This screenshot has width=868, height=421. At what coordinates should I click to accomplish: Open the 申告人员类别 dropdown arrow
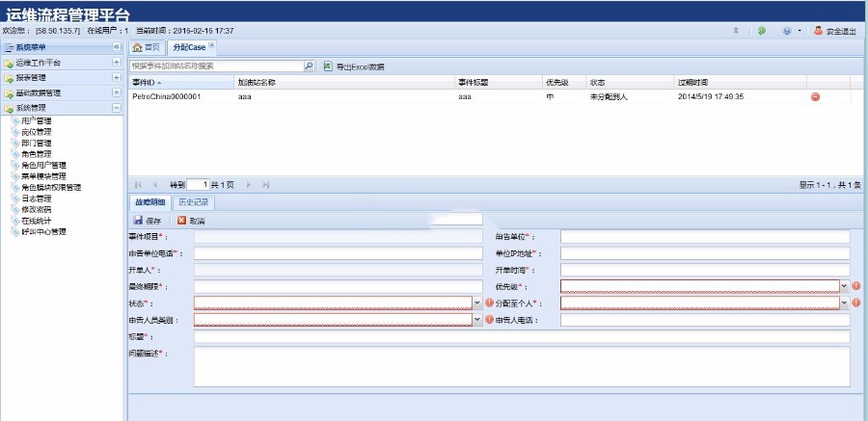[477, 319]
